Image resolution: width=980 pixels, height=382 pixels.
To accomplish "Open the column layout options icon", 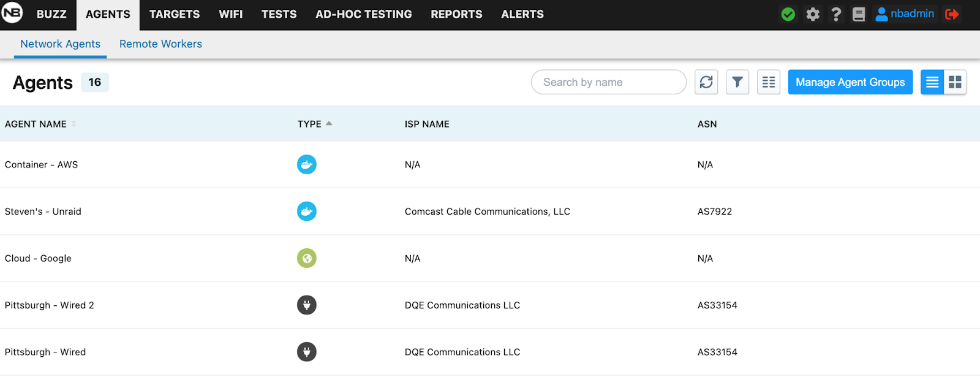I will pos(769,82).
